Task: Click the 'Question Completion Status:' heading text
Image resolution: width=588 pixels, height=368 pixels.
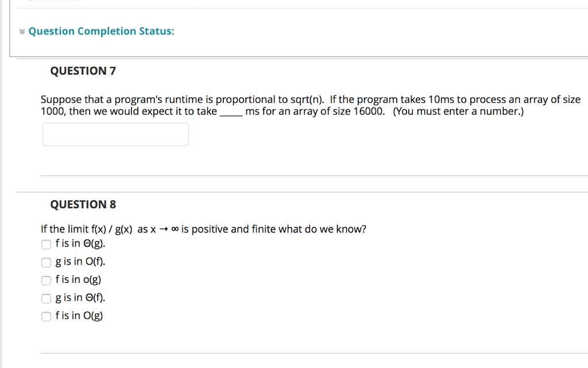Action: pos(102,31)
